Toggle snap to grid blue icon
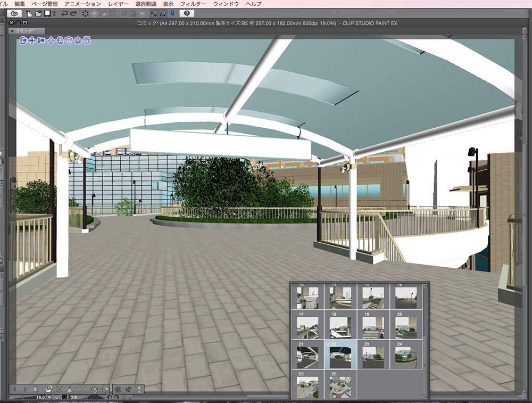This screenshot has width=532, height=403. tap(172, 14)
